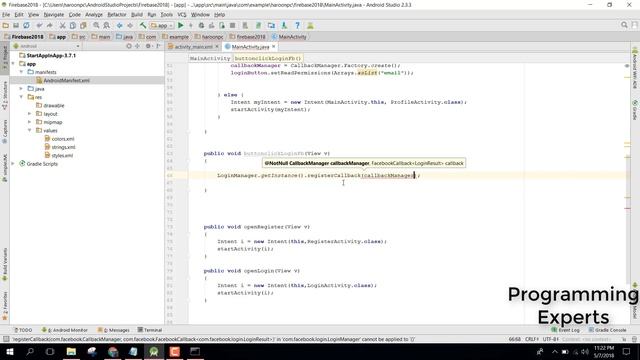The height and width of the screenshot is (360, 640).
Task: Click the Paste icon in the toolbar
Action: click(83, 25)
